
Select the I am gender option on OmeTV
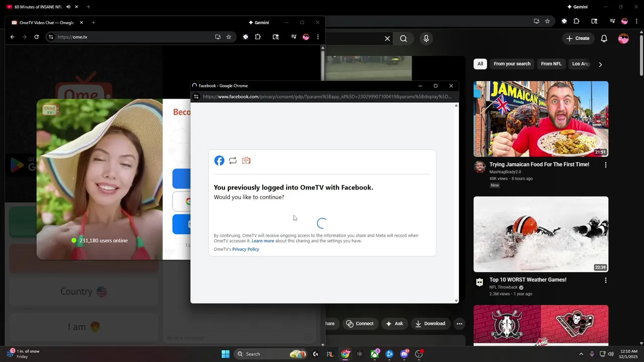(84, 327)
